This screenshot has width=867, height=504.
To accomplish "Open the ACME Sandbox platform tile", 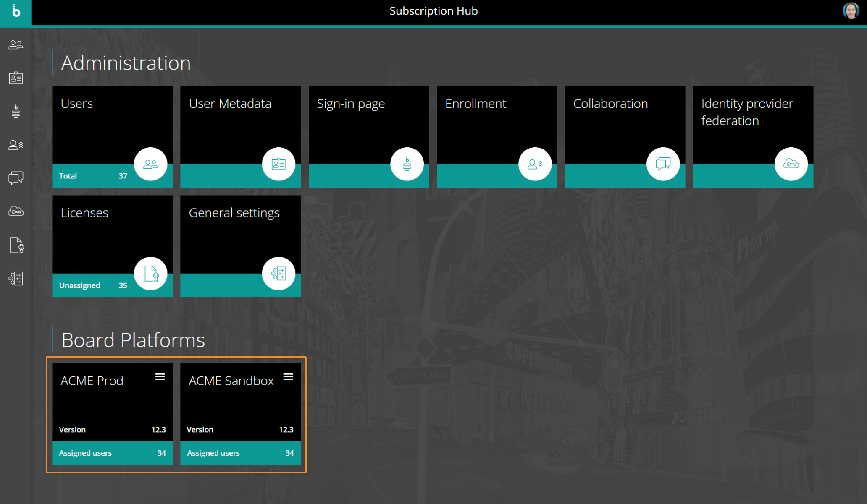I will click(240, 414).
